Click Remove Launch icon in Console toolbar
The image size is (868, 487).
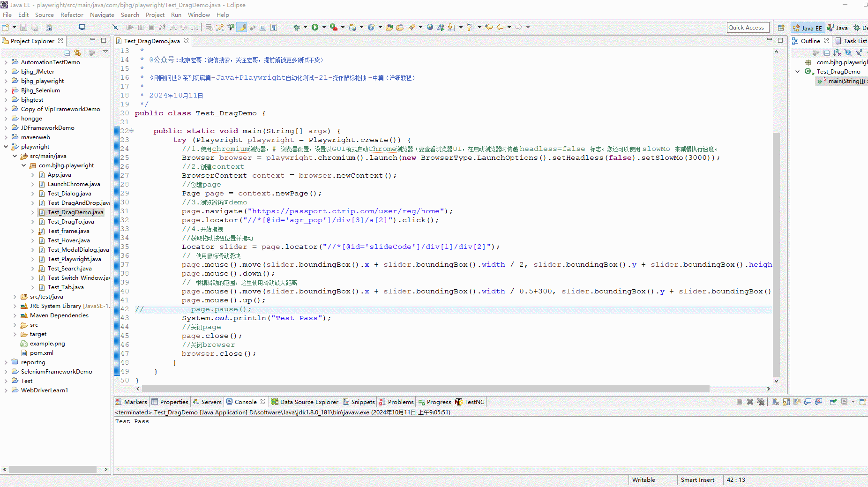pyautogui.click(x=750, y=402)
